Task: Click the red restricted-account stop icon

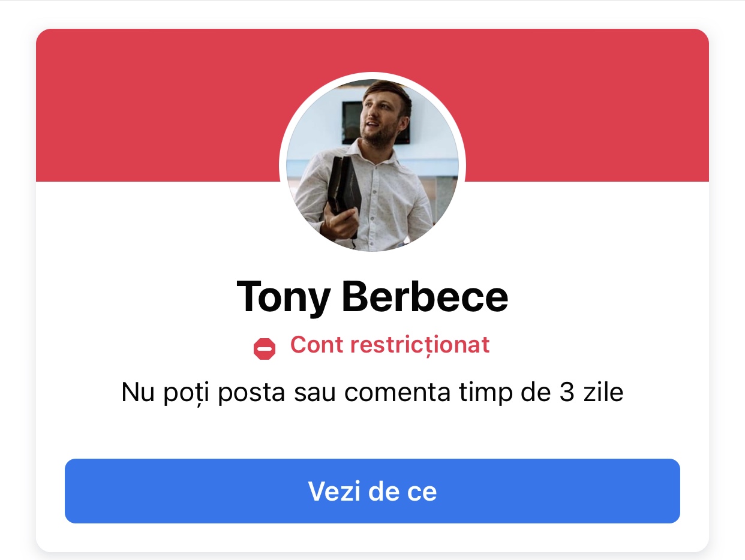Action: click(x=265, y=348)
